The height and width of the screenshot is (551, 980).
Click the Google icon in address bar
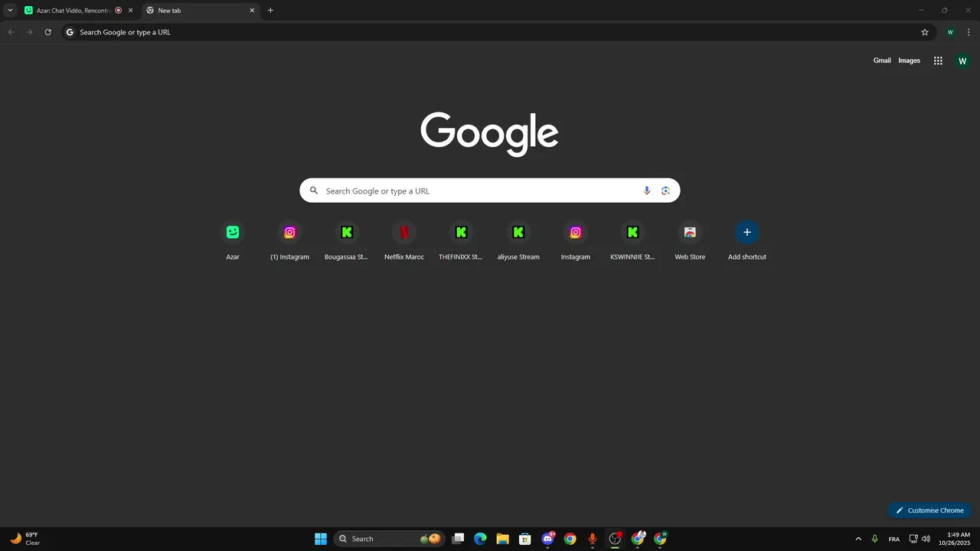click(x=70, y=32)
